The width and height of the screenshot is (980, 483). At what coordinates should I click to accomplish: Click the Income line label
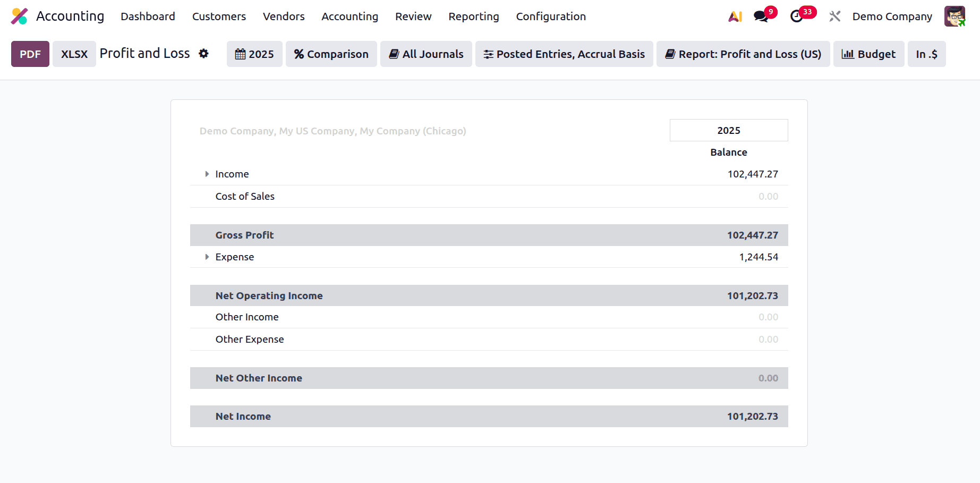tap(232, 174)
